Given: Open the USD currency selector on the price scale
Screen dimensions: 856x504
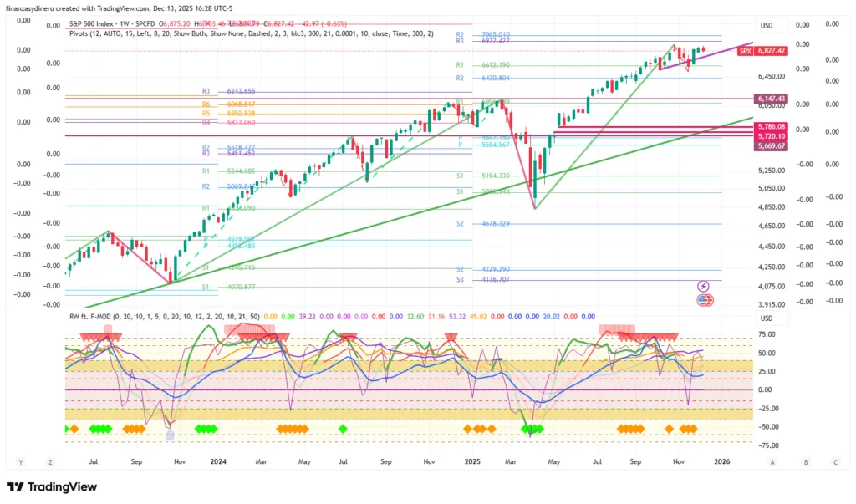Looking at the screenshot, I should point(767,25).
